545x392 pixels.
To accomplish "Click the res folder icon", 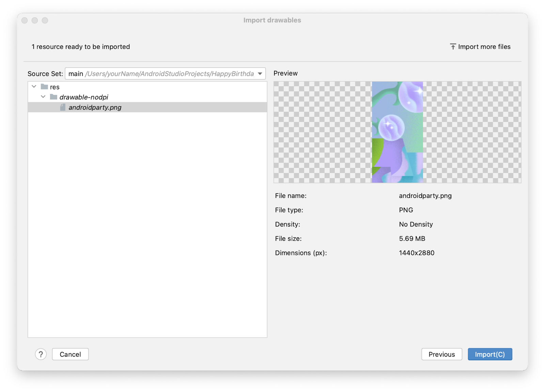I will (x=44, y=87).
